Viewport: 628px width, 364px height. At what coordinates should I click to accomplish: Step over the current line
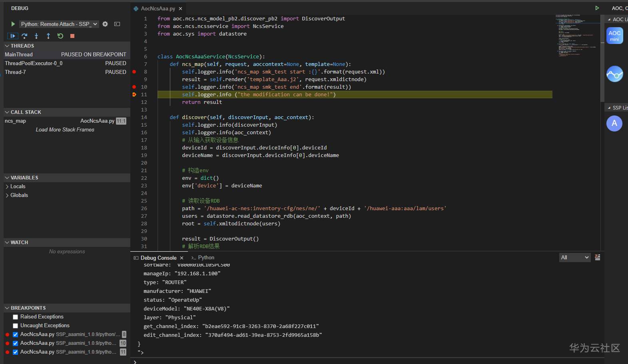[24, 36]
